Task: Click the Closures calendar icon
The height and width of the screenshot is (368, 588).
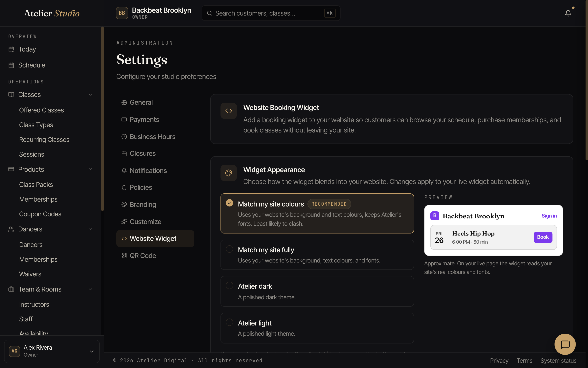Action: (124, 154)
